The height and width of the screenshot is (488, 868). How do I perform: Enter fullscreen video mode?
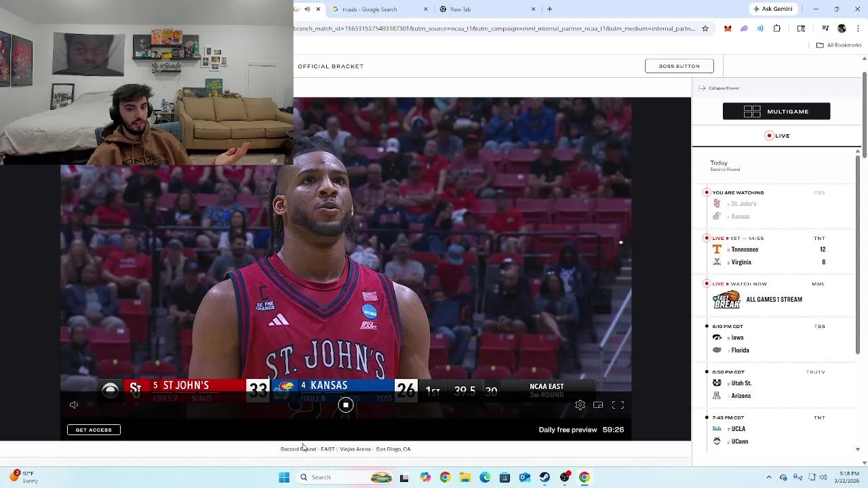(x=618, y=405)
